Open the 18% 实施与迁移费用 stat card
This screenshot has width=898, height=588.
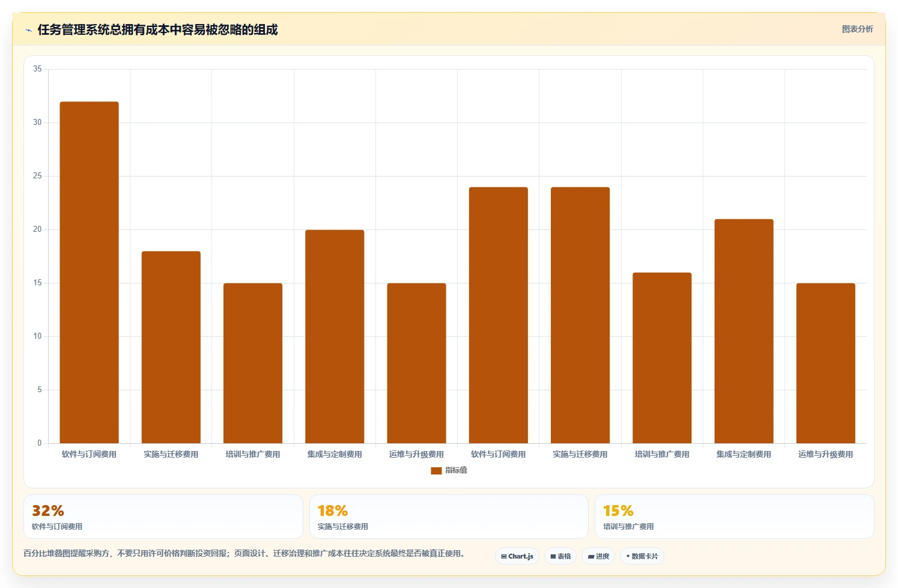(449, 517)
